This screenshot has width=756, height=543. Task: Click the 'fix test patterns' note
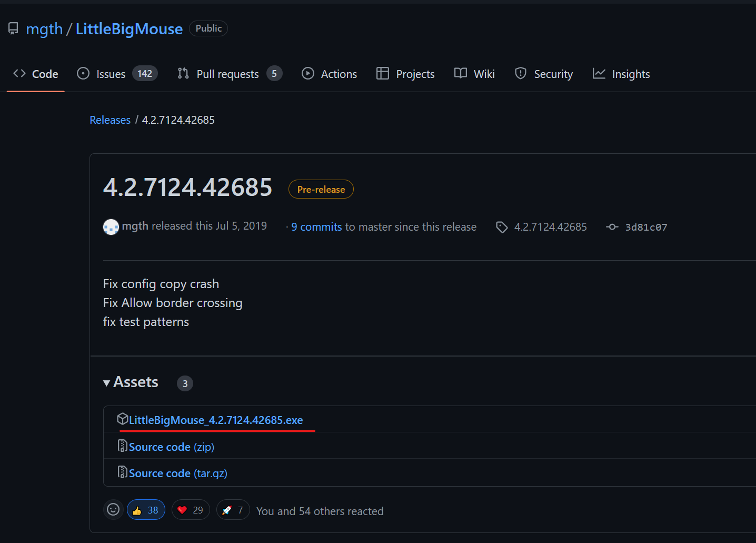(146, 322)
